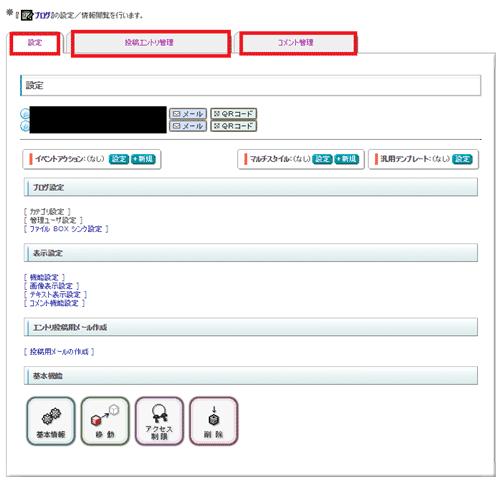Open the コメント機能設定 link

pos(54,303)
